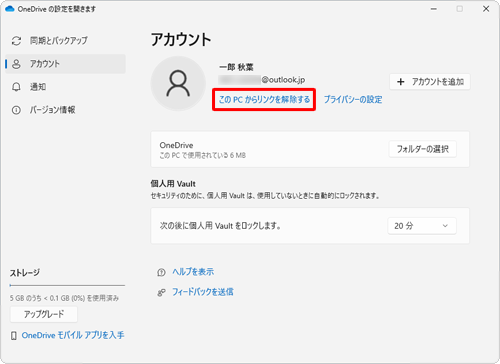
Task: Click the 個人用 Vault heading
Action: pos(173,184)
